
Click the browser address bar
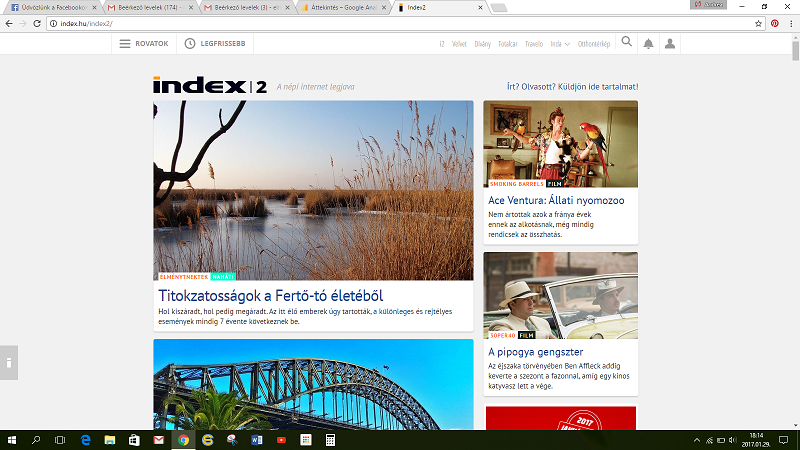[x=400, y=23]
